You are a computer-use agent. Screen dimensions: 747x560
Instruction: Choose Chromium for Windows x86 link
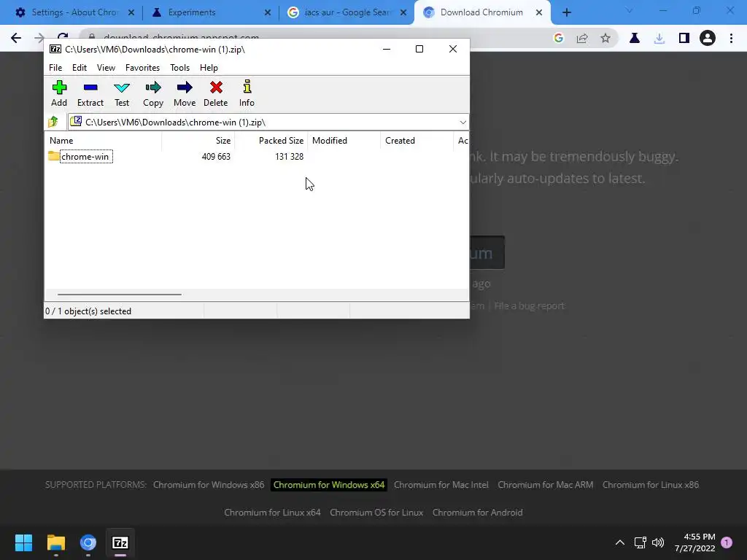pyautogui.click(x=209, y=485)
